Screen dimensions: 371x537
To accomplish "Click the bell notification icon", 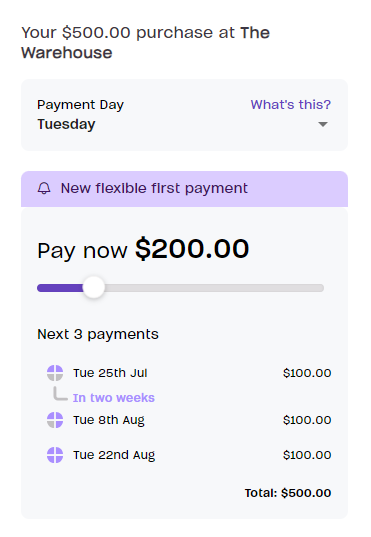I will [x=44, y=188].
